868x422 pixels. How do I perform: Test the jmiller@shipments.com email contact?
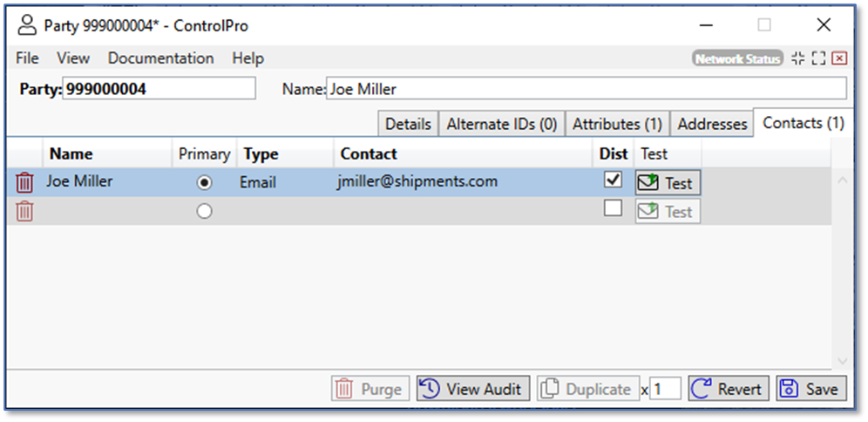[668, 183]
